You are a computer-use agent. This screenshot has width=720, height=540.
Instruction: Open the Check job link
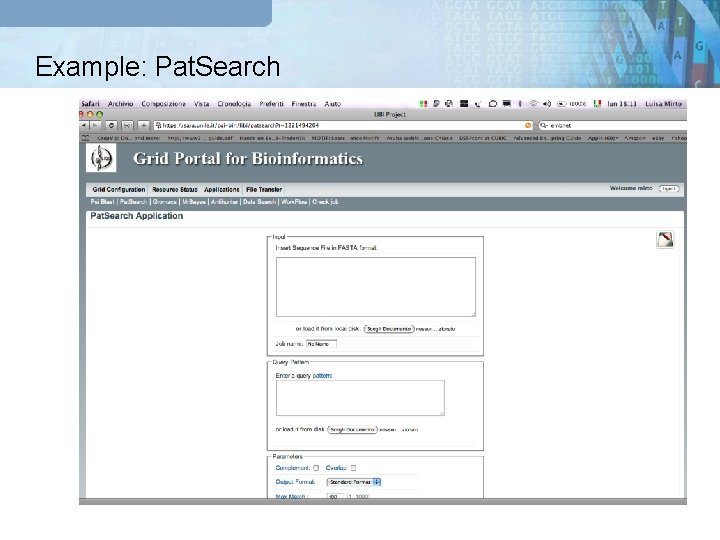coord(325,202)
